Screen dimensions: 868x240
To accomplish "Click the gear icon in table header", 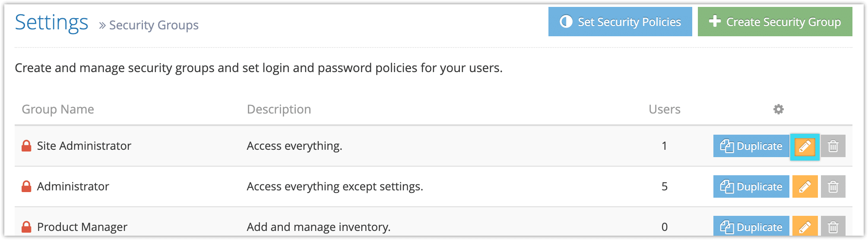I will [778, 109].
